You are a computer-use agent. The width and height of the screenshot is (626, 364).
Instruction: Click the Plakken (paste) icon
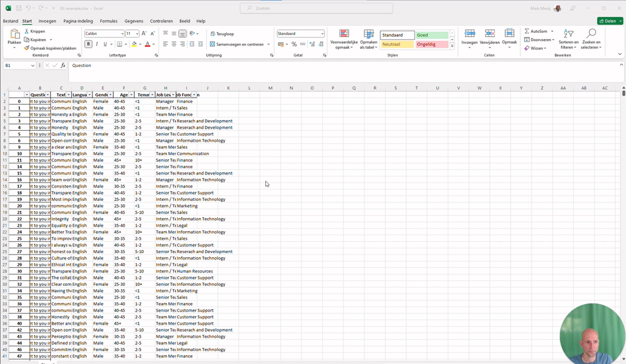14,34
